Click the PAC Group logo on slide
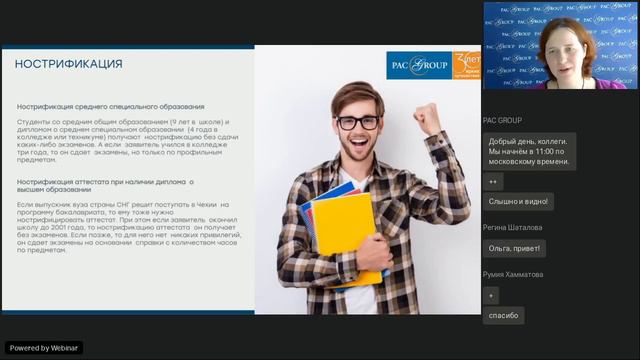 419,65
